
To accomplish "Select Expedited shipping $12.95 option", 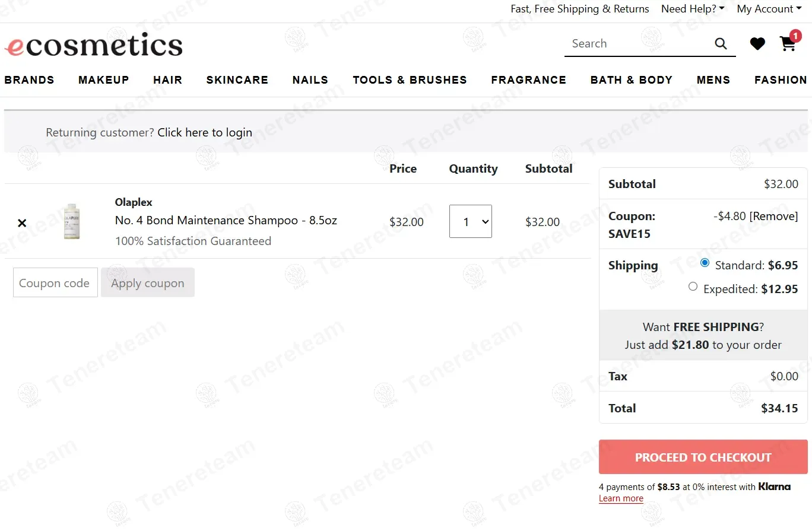I will click(693, 287).
